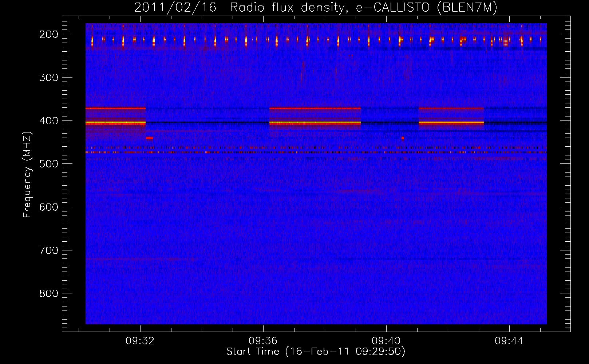
Task: Click the "Frequency (MHZ)" axis label
Action: pos(27,174)
